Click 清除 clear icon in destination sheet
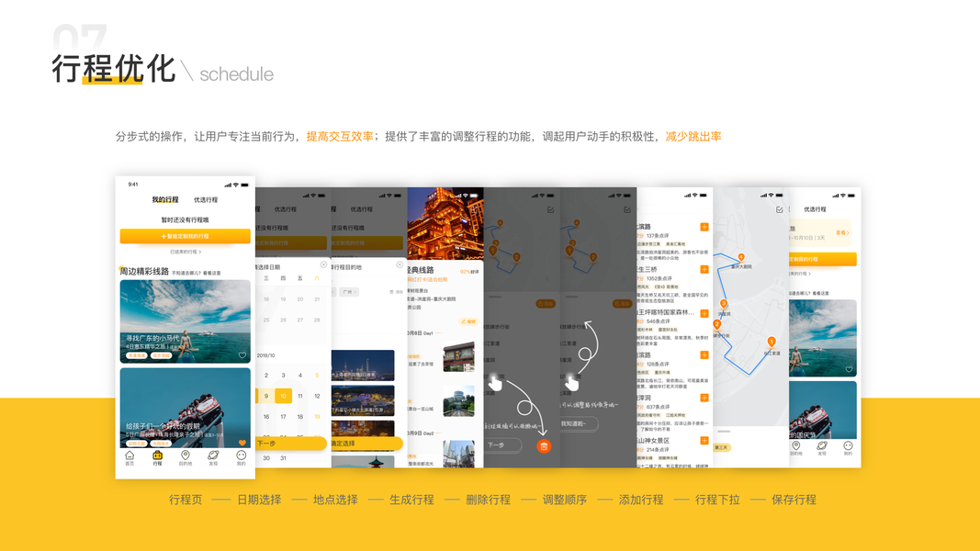The width and height of the screenshot is (980, 551). [x=396, y=292]
